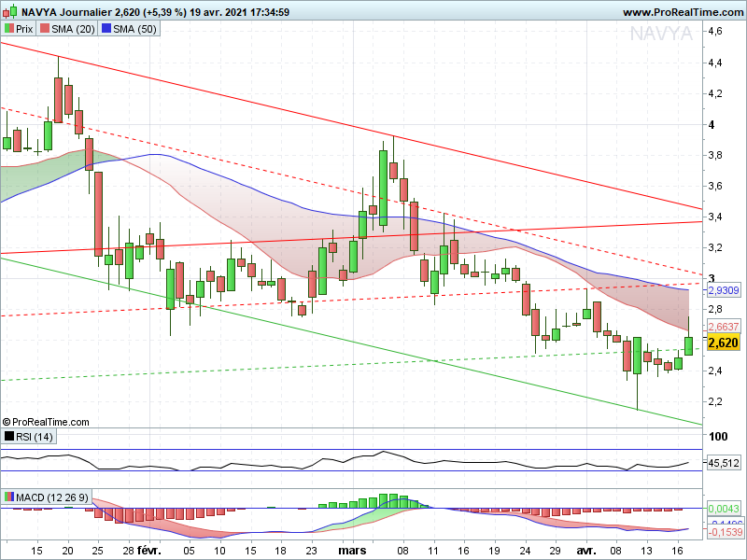Open the MACD (12 26 9) indicator label
The image size is (747, 560).
click(46, 497)
